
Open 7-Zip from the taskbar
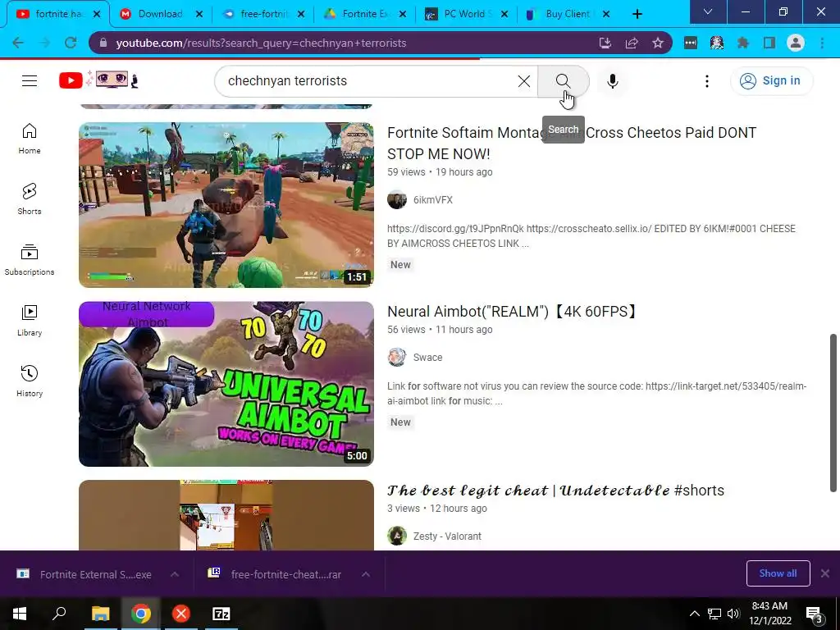click(221, 614)
